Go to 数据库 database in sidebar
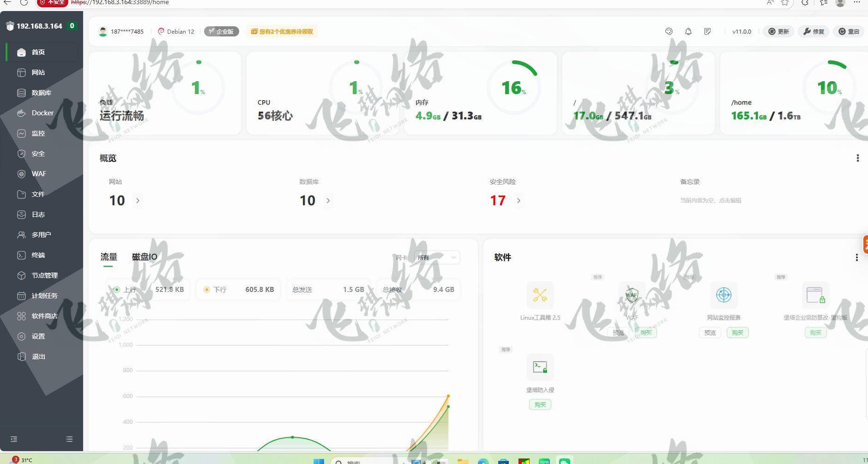Viewport: 868px width, 464px height. click(42, 93)
